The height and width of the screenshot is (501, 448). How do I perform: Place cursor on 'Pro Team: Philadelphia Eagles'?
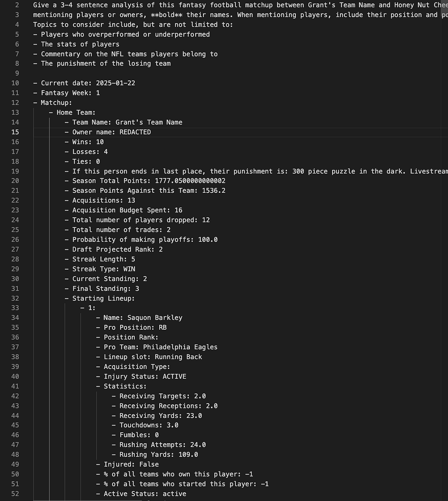point(157,347)
